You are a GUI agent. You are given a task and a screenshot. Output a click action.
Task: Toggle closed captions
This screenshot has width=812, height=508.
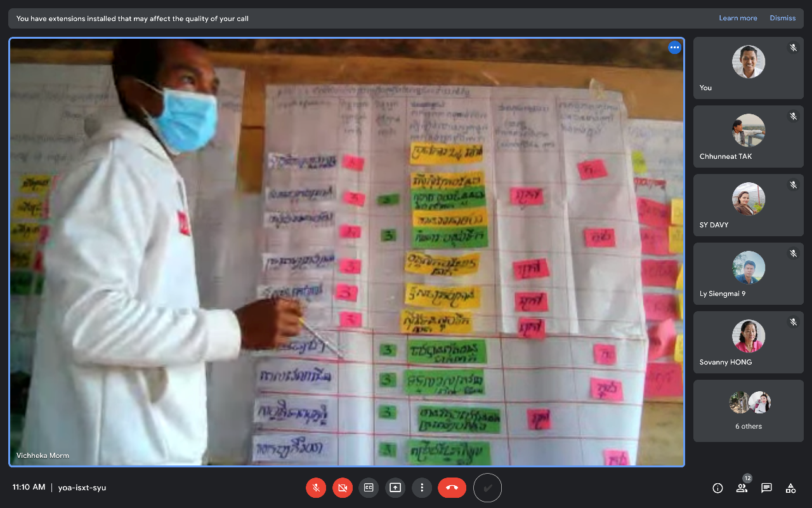click(x=369, y=488)
